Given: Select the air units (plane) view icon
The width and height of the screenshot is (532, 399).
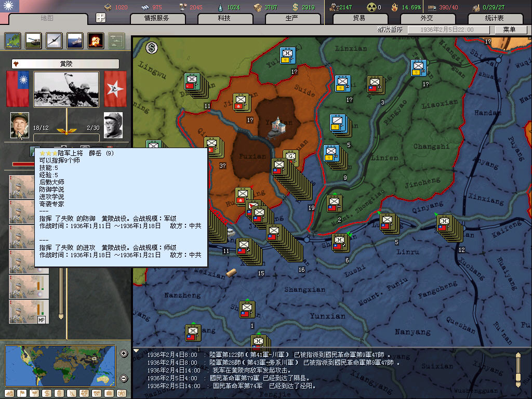Looking at the screenshot, I should tap(54, 41).
